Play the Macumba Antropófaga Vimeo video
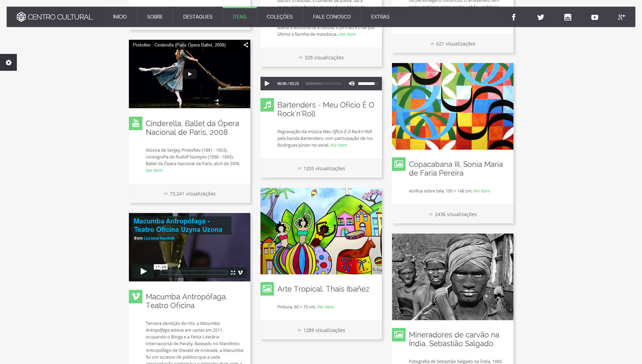Screen dimensions: 642x364 143,271
